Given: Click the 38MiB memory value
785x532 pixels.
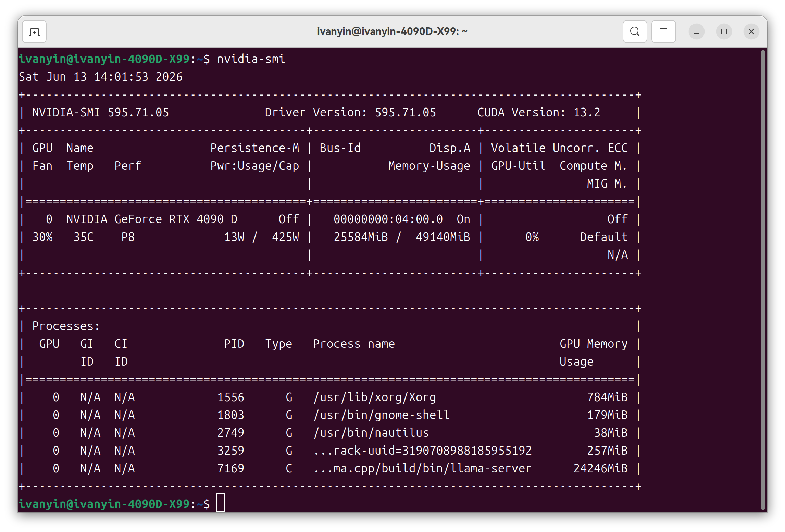Looking at the screenshot, I should [x=611, y=433].
